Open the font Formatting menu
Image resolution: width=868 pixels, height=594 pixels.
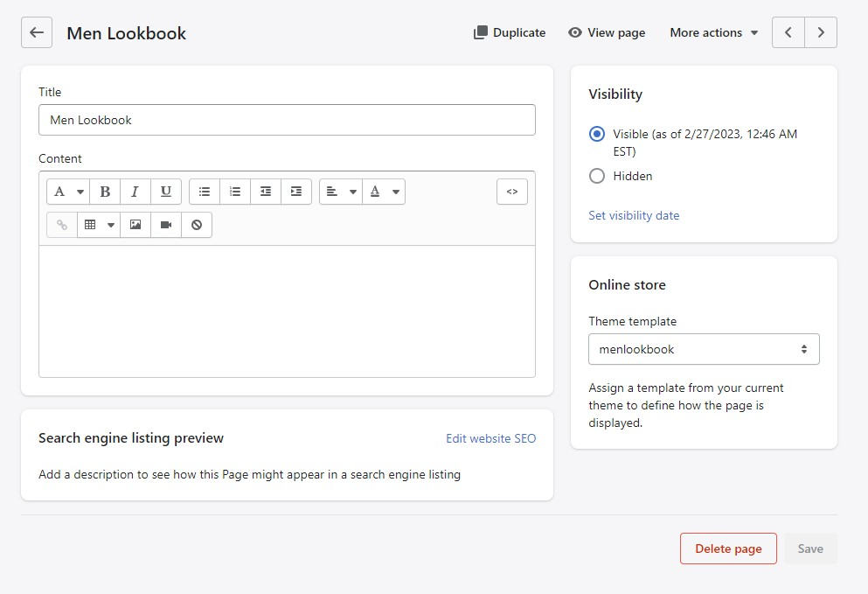tap(68, 192)
